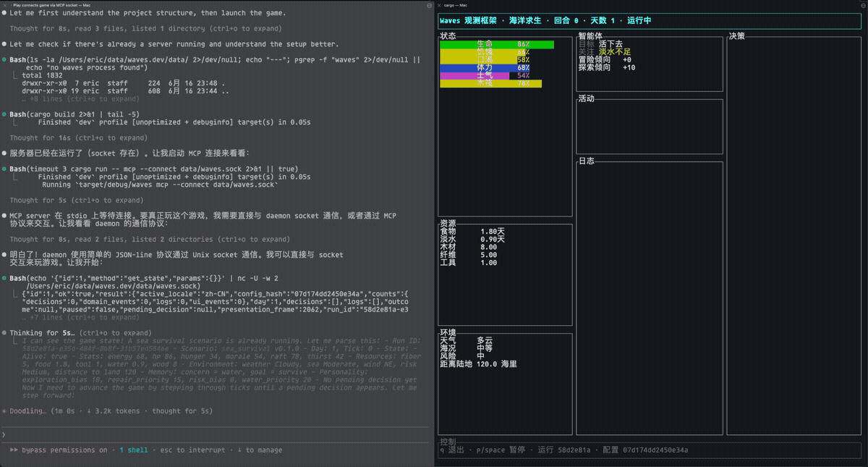Click 'p/space 暂停' in the control bar
Screen dimensions: 868x467
[501, 450]
